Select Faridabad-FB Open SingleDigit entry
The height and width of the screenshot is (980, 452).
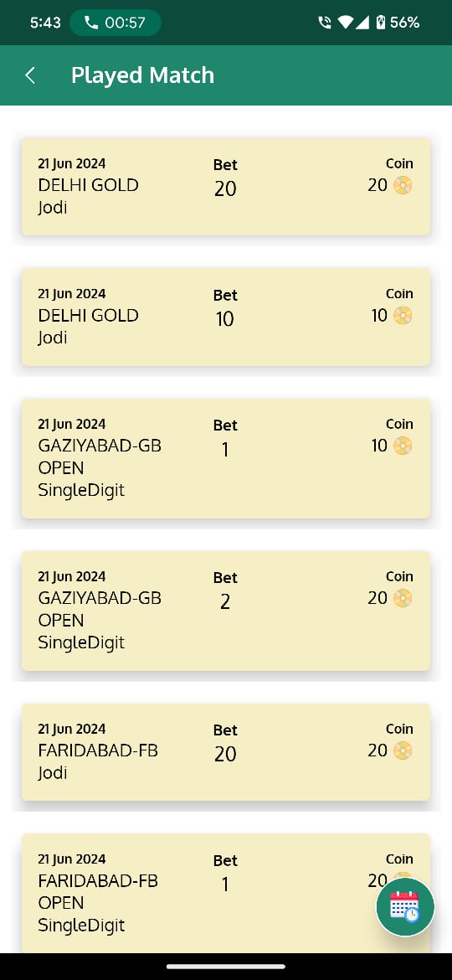tap(226, 893)
